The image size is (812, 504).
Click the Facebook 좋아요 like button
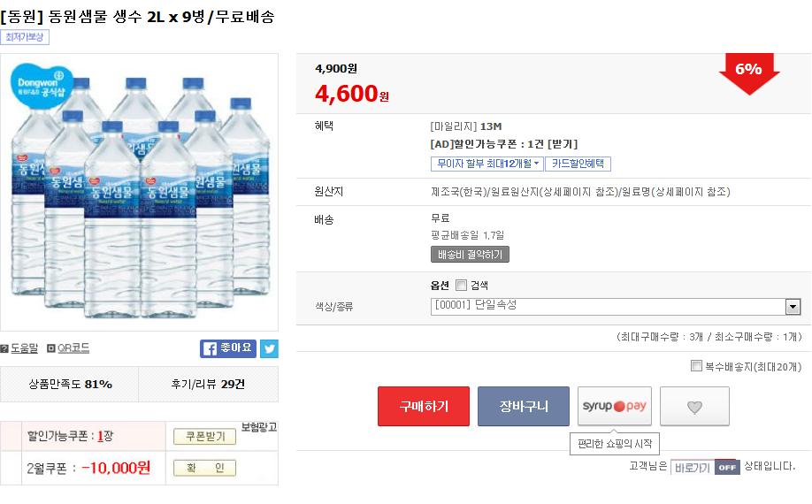coord(227,348)
